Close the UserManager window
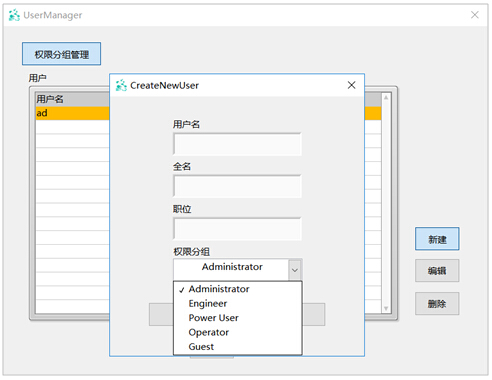 (475, 15)
